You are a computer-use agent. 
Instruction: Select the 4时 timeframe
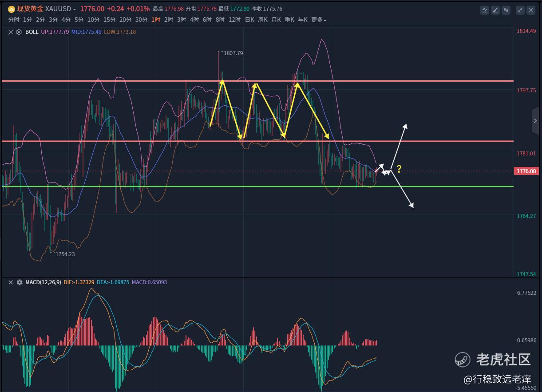tap(194, 20)
